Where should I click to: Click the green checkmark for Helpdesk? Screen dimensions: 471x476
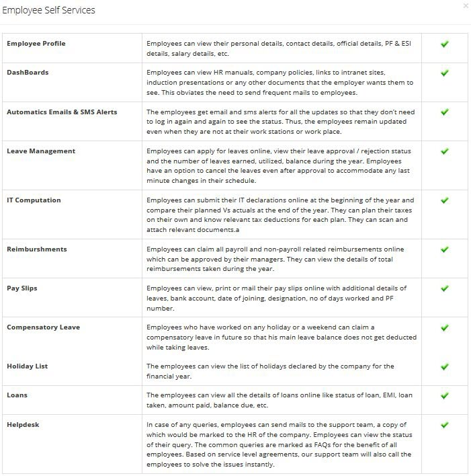pyautogui.click(x=445, y=425)
